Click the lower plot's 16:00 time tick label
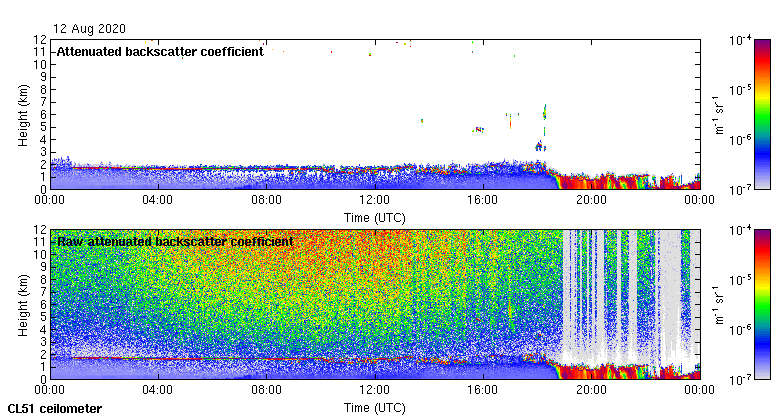 [x=483, y=390]
